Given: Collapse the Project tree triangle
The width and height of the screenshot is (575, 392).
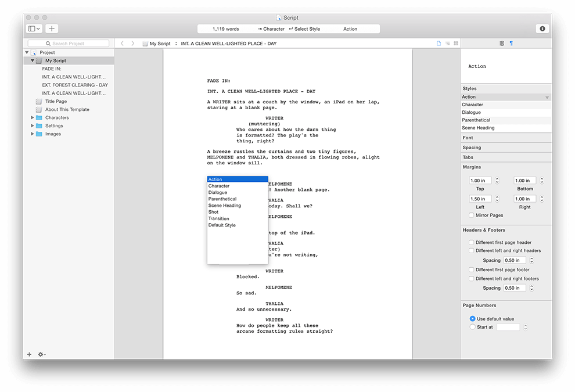Looking at the screenshot, I should [x=27, y=52].
